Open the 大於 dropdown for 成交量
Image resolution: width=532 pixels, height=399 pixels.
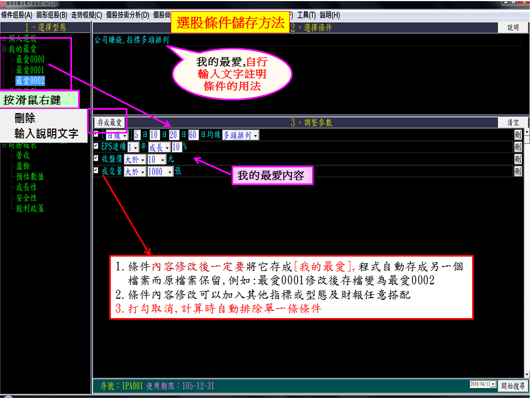[135, 172]
